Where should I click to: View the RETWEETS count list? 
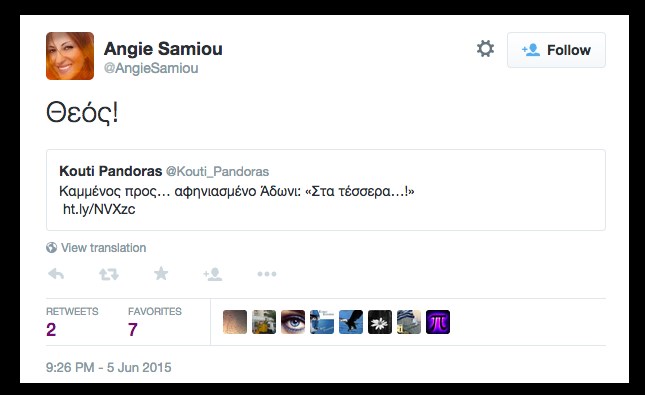pos(72,322)
